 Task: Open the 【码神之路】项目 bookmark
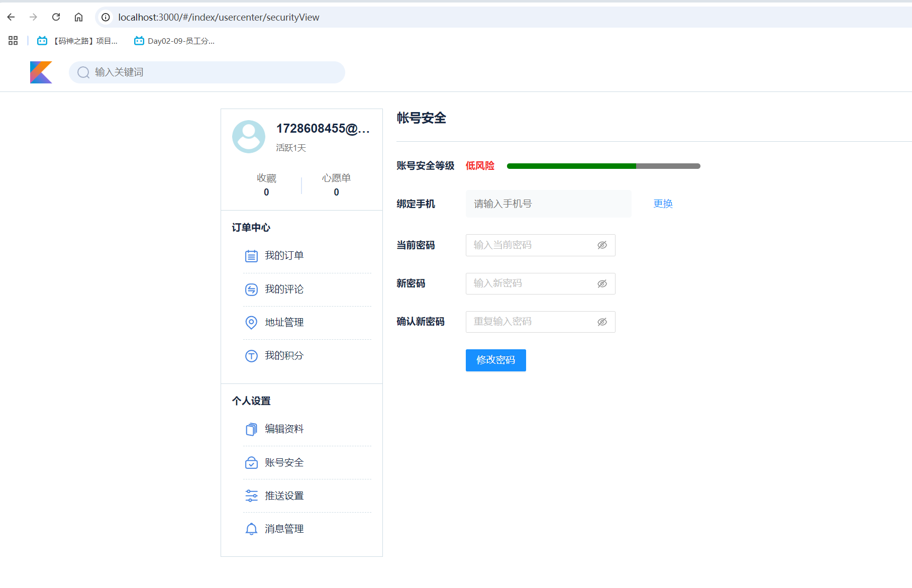pyautogui.click(x=77, y=41)
